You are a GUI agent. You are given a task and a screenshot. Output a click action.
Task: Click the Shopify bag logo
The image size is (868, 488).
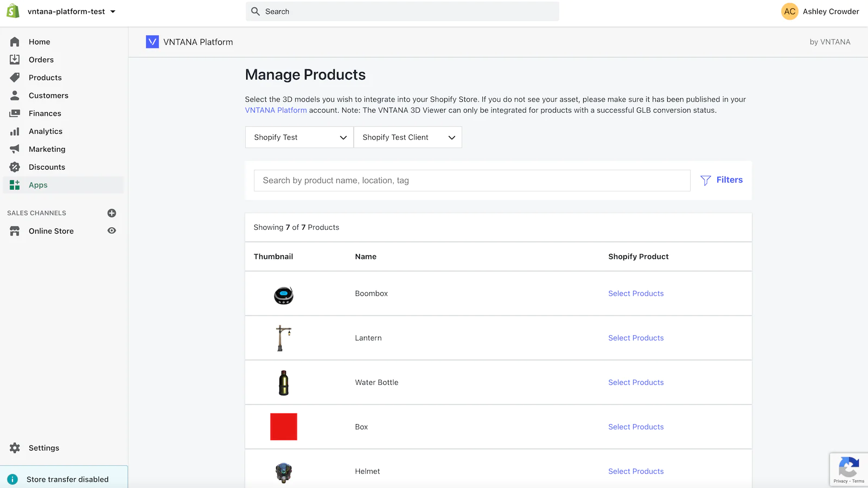(13, 11)
